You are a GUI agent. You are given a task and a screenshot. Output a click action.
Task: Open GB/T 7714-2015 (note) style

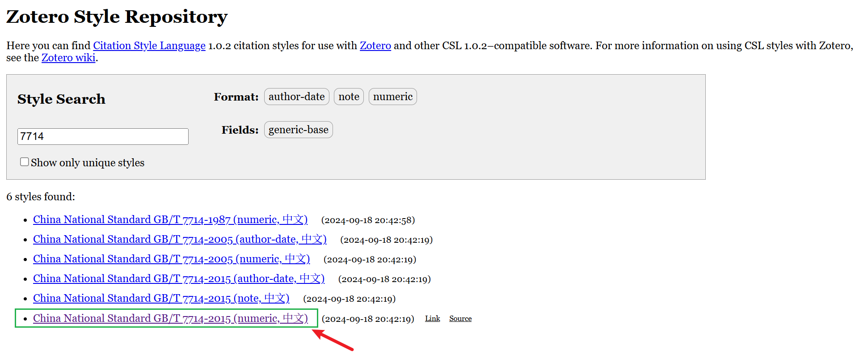[x=161, y=298]
